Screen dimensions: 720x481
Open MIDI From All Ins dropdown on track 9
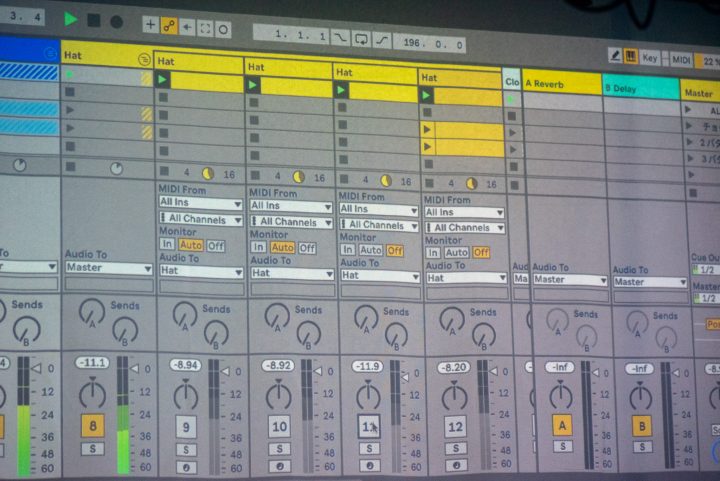[200, 202]
